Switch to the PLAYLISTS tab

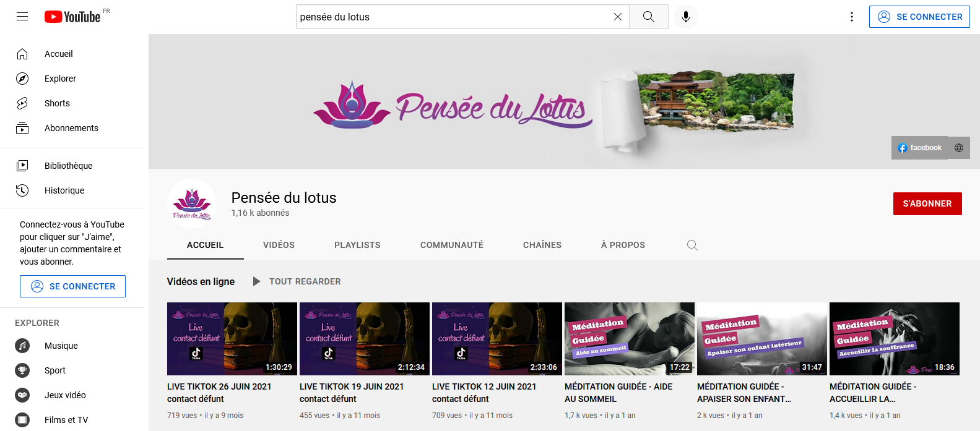point(357,245)
